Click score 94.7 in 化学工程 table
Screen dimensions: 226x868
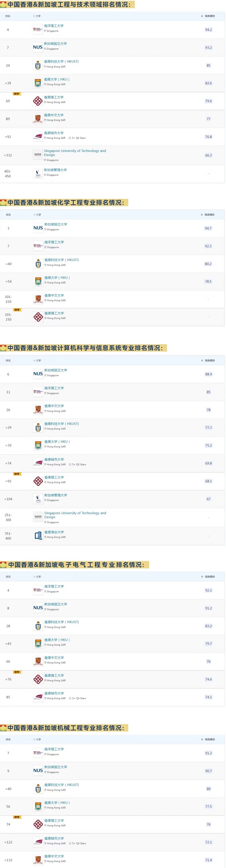pos(208,228)
